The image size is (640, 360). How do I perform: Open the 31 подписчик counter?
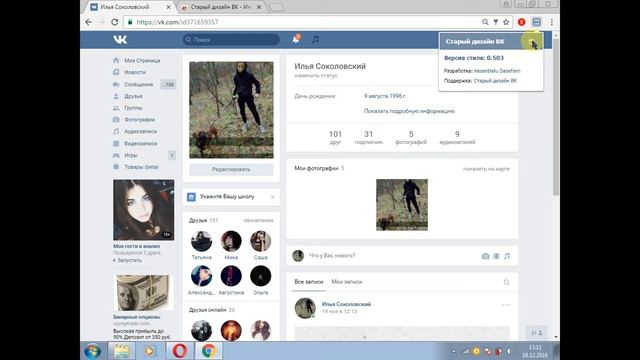click(369, 137)
